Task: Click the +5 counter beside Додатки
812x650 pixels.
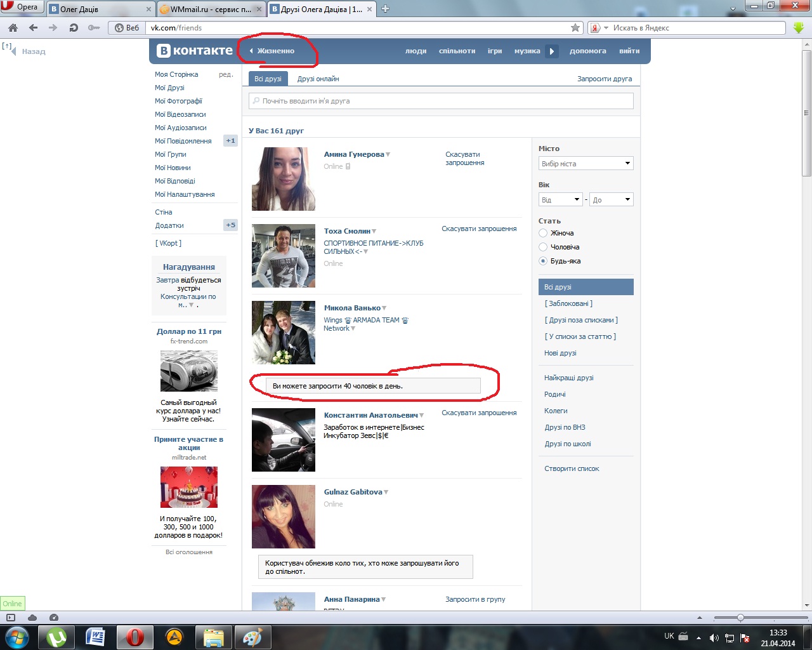Action: click(230, 225)
